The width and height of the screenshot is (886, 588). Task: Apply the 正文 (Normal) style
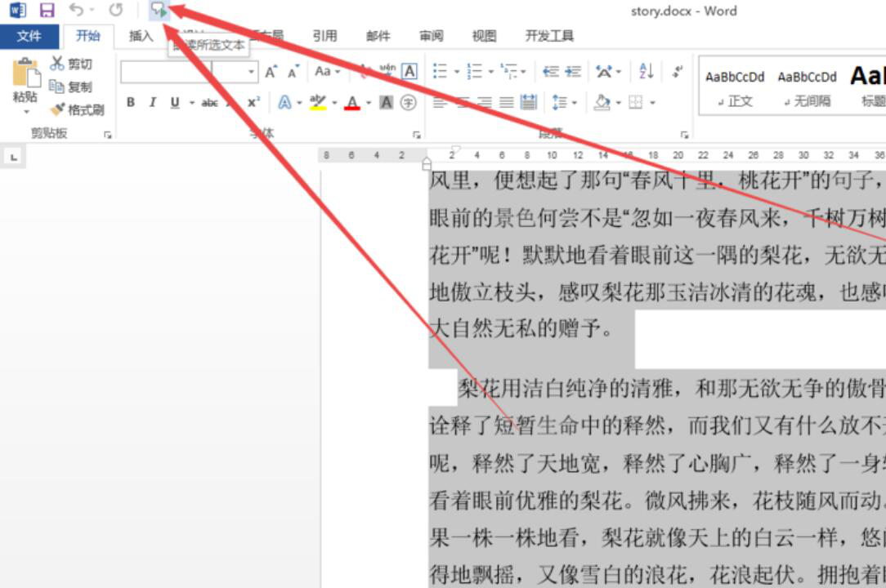pyautogui.click(x=735, y=87)
